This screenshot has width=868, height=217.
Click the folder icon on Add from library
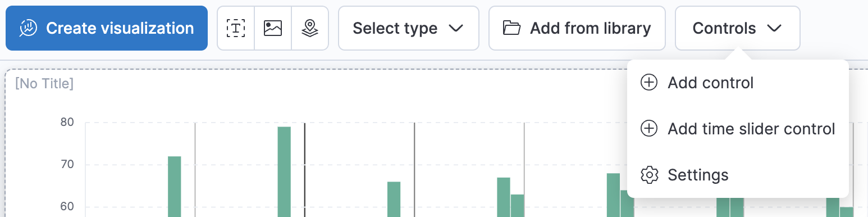(511, 28)
